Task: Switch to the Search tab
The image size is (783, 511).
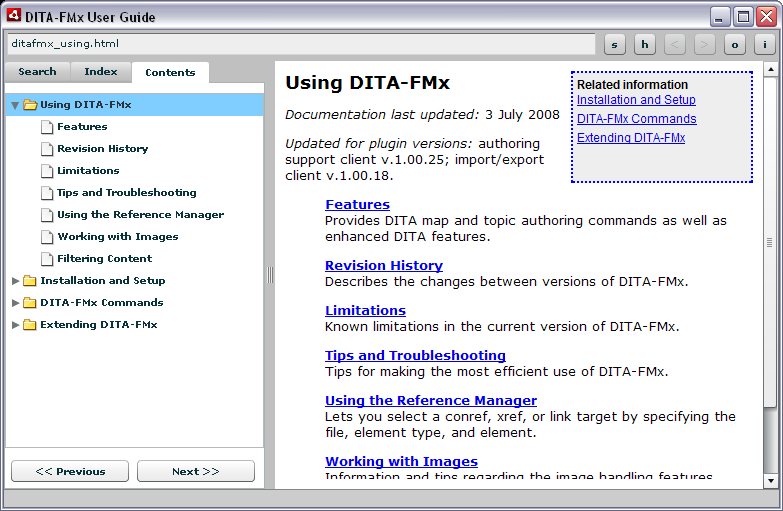Action: click(x=37, y=72)
